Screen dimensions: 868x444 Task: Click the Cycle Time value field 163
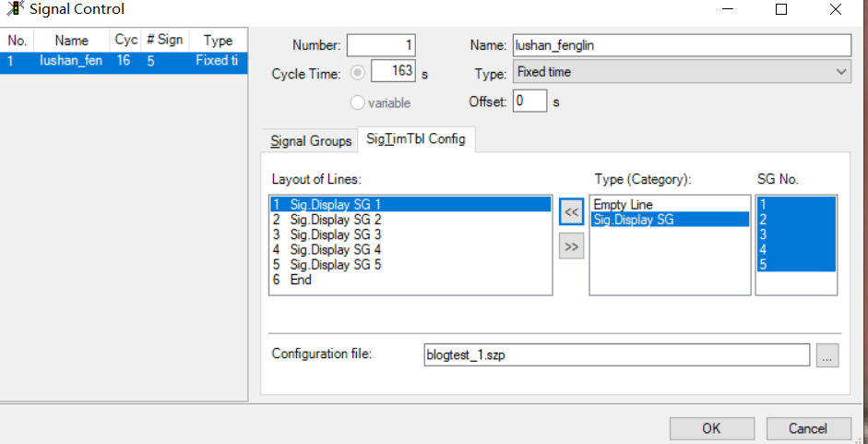click(393, 71)
